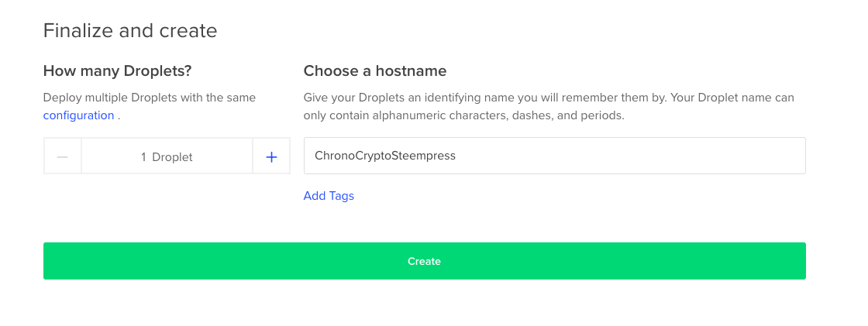Submit Droplet creation with Create

coord(424,261)
